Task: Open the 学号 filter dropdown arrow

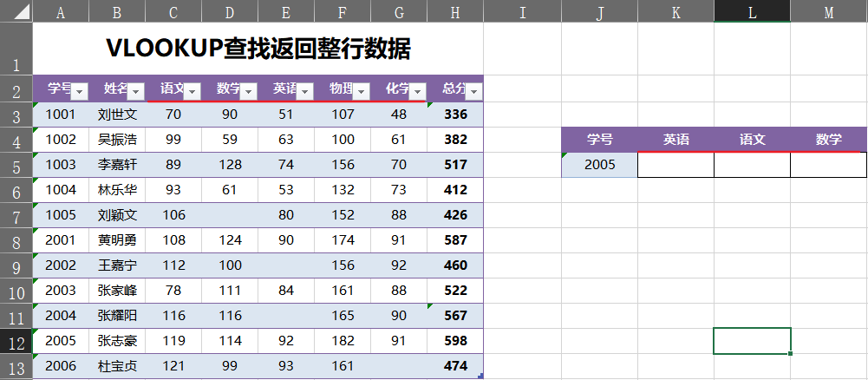Action: point(80,91)
